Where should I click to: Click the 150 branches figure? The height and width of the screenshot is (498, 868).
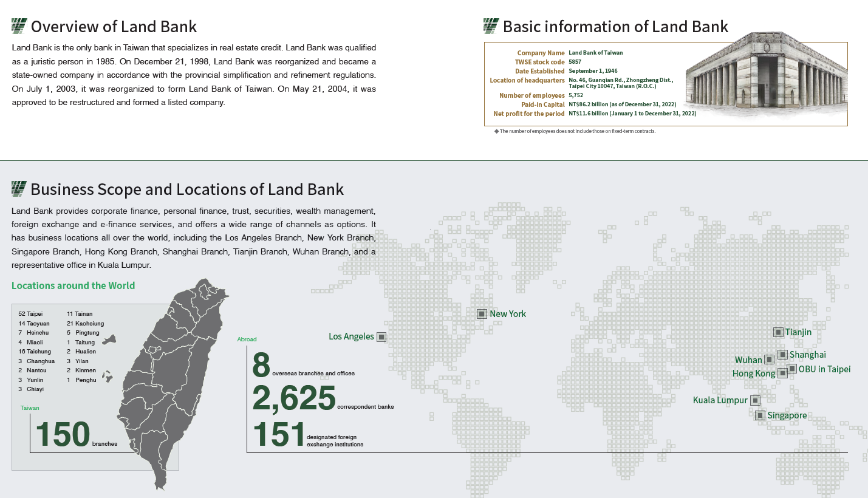pos(63,434)
